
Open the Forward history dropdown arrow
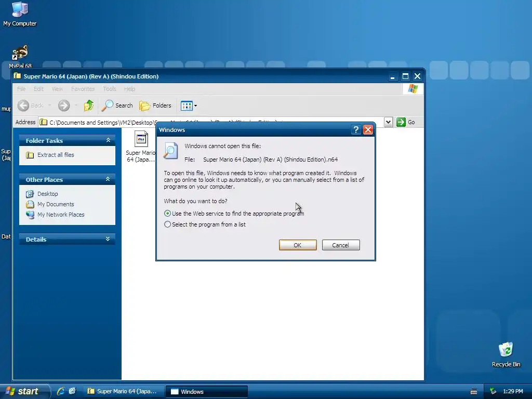tap(76, 105)
